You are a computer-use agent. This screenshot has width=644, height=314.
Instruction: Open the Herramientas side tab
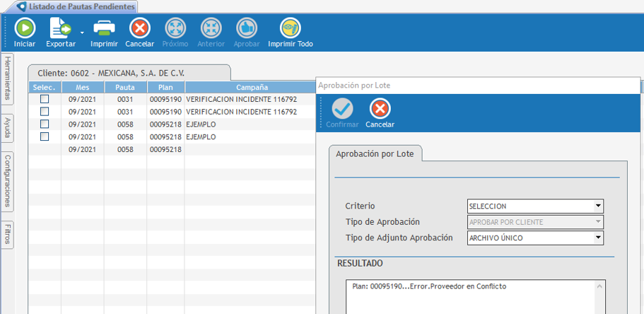coord(7,77)
